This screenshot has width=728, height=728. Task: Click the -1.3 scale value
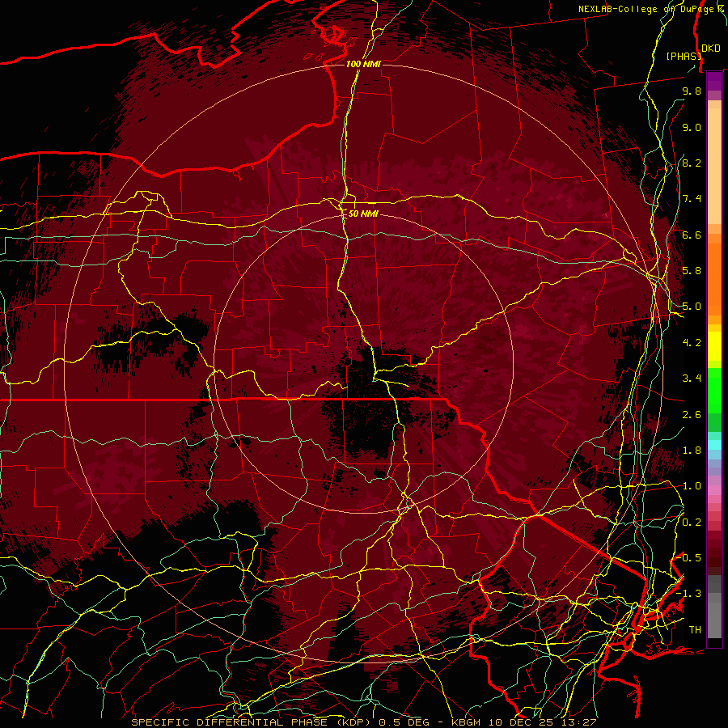click(x=688, y=594)
